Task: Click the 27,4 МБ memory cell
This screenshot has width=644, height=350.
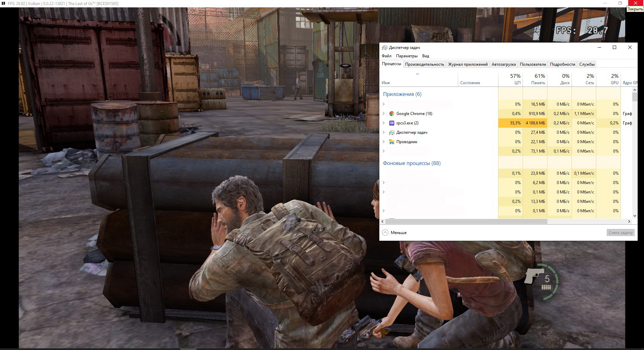Action: pyautogui.click(x=535, y=132)
